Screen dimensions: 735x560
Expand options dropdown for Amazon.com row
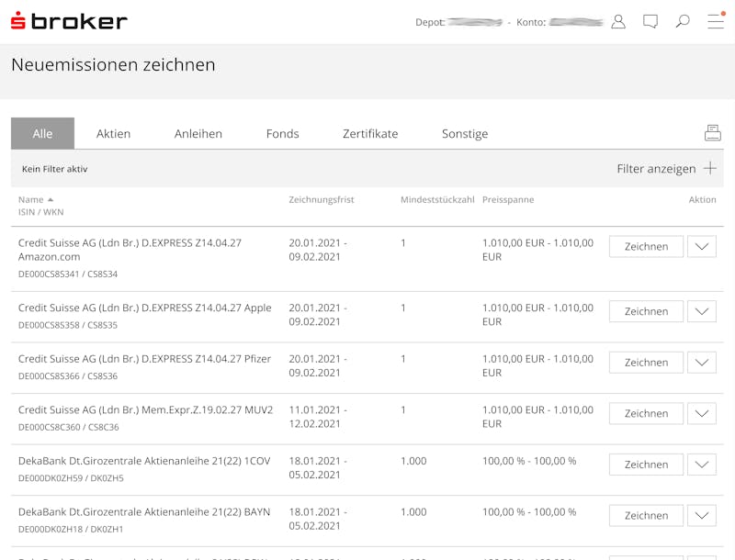point(702,246)
